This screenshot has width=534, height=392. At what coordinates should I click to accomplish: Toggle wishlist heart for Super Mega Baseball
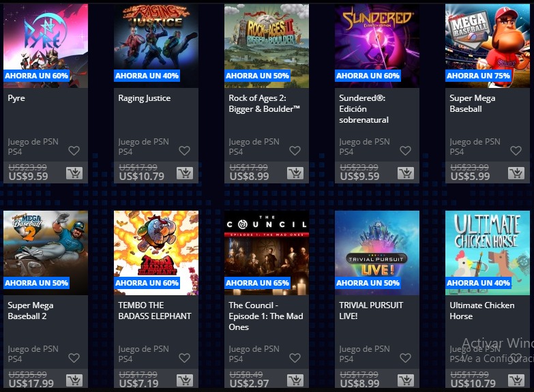click(x=516, y=151)
